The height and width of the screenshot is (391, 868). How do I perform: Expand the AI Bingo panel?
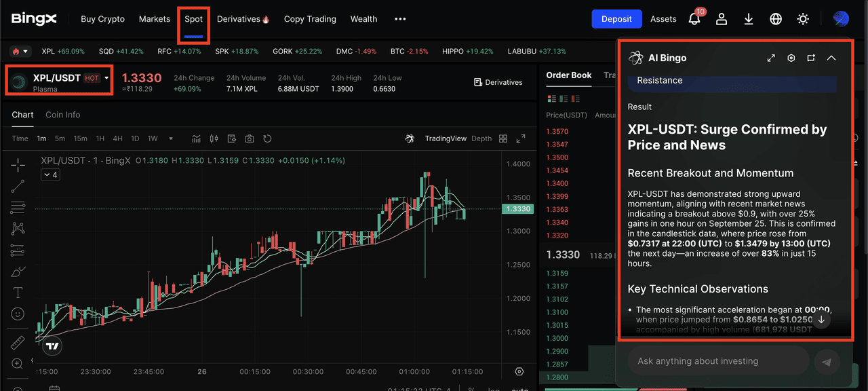point(771,58)
